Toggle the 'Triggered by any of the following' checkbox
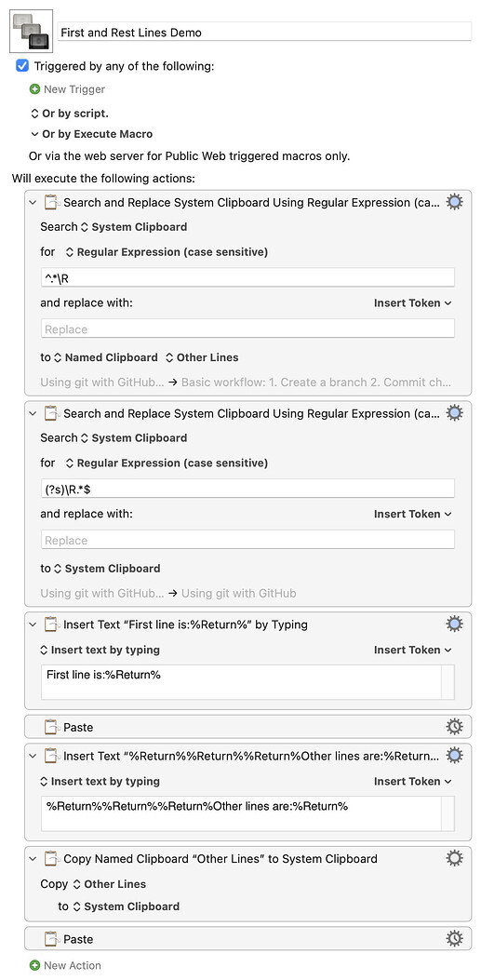This screenshot has width=481, height=980. [22, 66]
